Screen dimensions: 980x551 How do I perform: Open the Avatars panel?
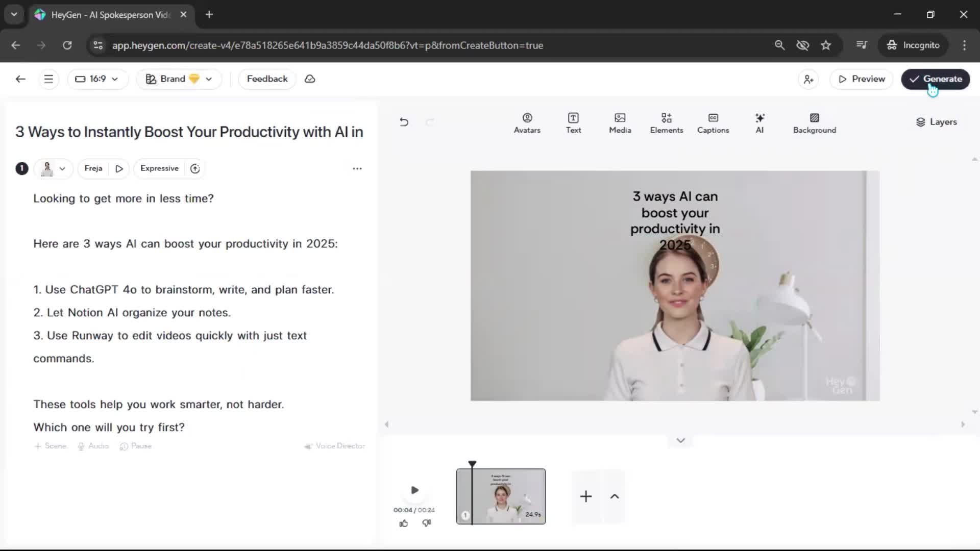pyautogui.click(x=527, y=123)
